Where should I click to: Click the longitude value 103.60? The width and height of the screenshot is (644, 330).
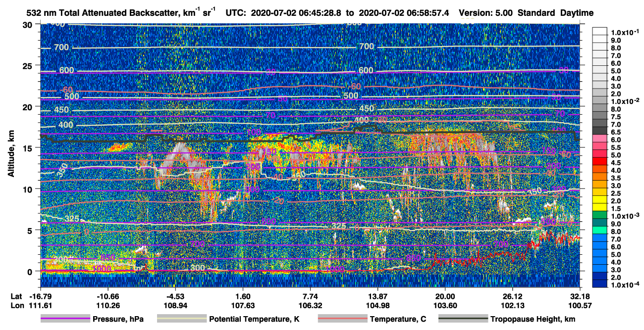tap(445, 305)
